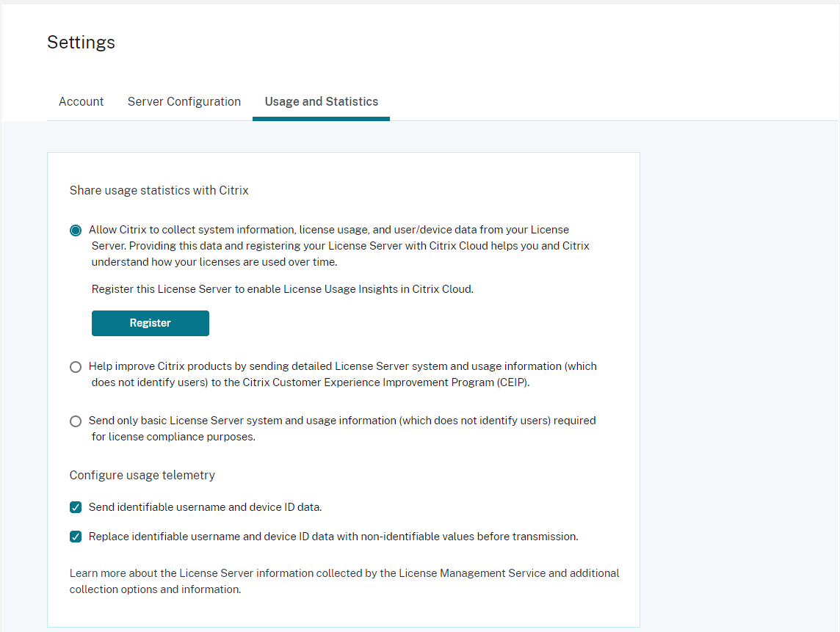Screen dimensions: 840x632
Task: Click the Settings page heading
Action: pos(81,43)
